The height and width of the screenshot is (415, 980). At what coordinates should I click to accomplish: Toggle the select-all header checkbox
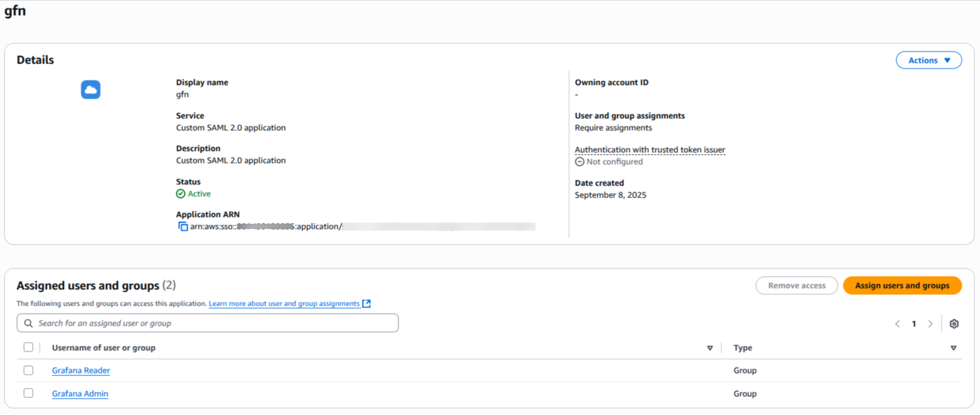(28, 347)
